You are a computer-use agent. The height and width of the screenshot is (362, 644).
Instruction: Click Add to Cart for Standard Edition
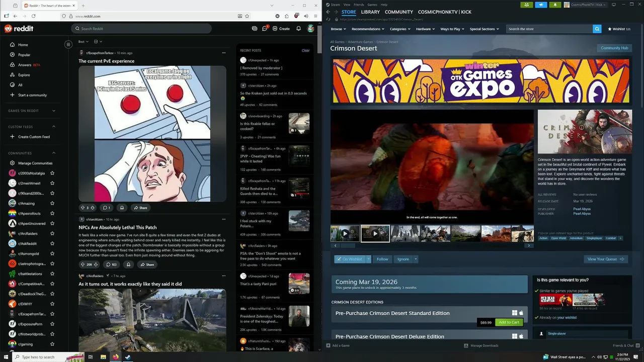509,322
